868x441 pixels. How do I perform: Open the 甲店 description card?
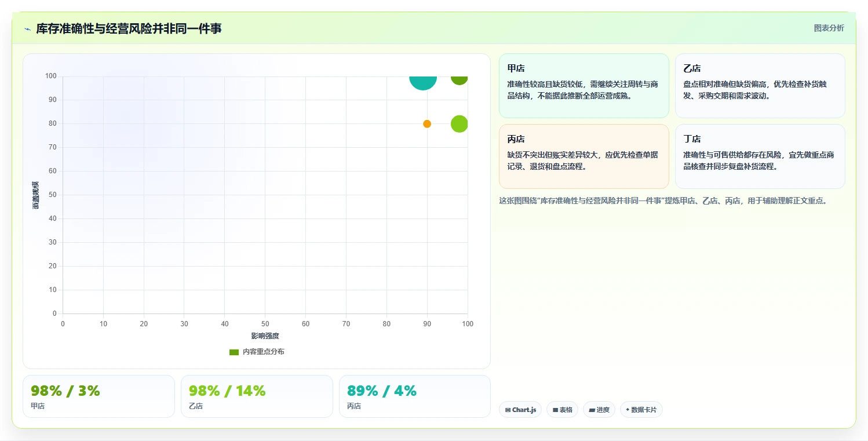click(x=583, y=86)
